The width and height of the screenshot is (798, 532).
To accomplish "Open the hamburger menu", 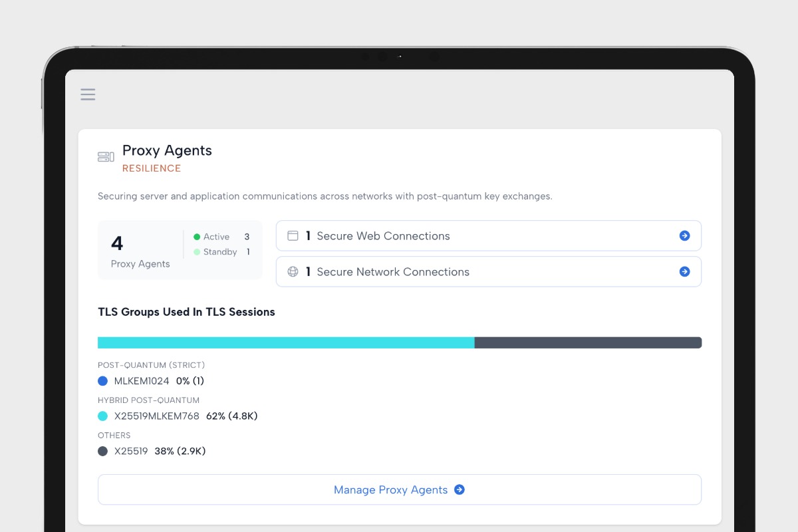I will (x=88, y=94).
